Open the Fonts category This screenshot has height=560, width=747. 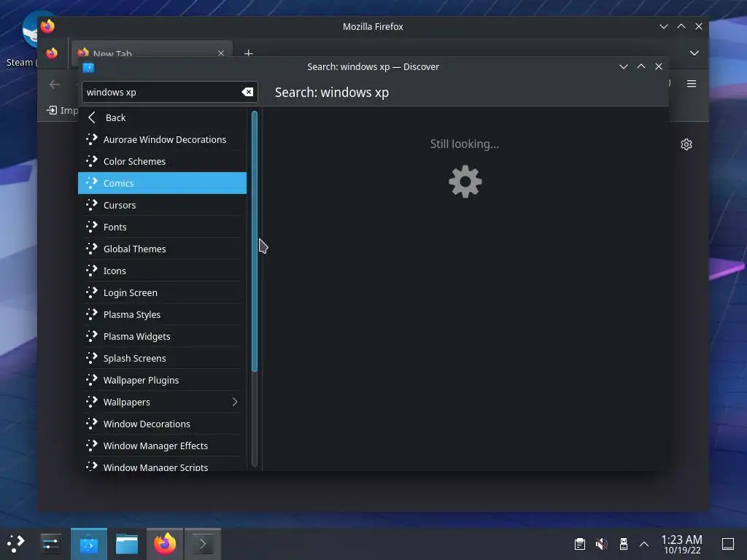coord(162,227)
